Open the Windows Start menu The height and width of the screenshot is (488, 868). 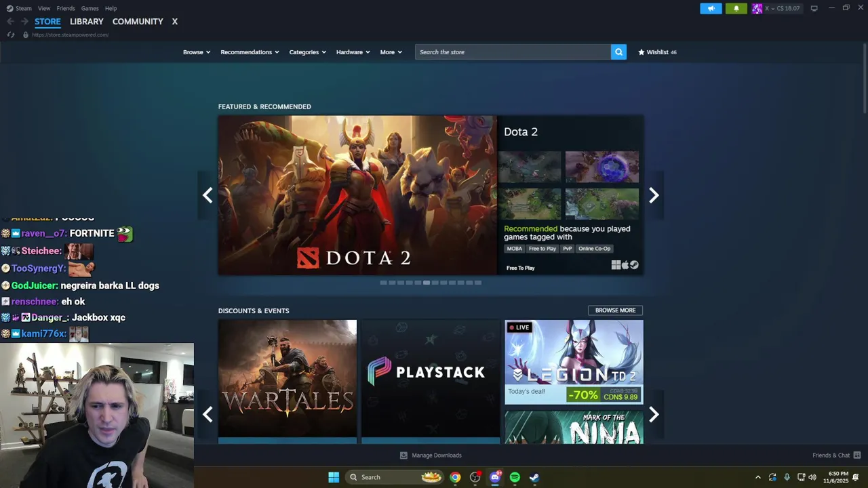pyautogui.click(x=334, y=477)
